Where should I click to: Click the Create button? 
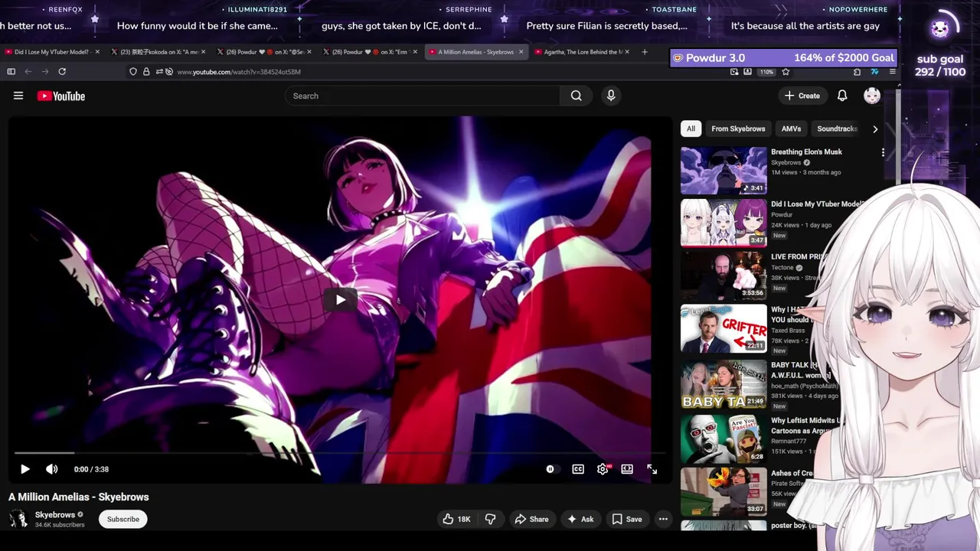point(802,96)
